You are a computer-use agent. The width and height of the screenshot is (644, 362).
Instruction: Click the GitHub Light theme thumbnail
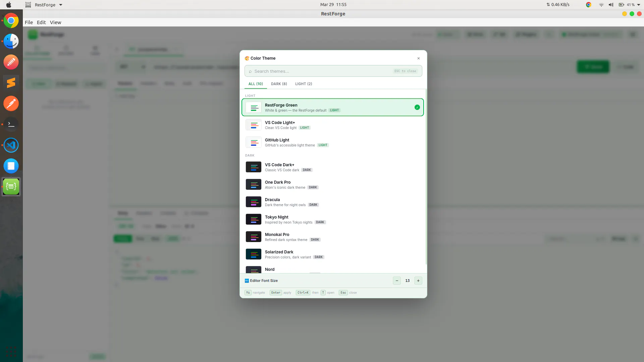254,142
